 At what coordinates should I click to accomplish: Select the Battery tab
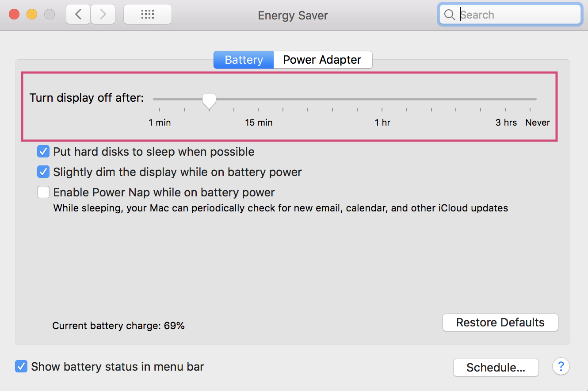[244, 60]
